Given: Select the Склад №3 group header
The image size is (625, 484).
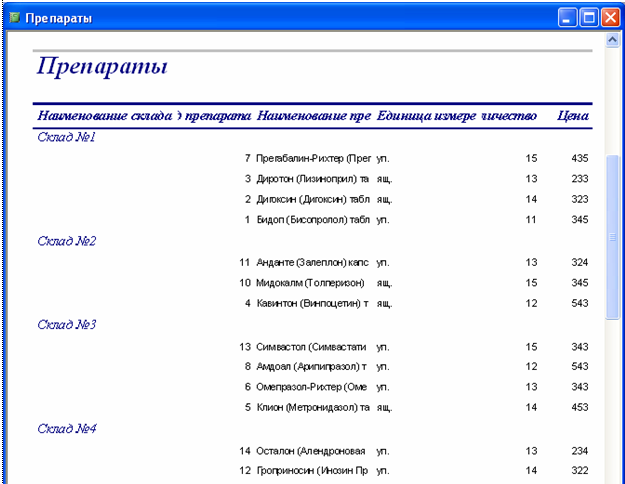Looking at the screenshot, I should pos(66,325).
